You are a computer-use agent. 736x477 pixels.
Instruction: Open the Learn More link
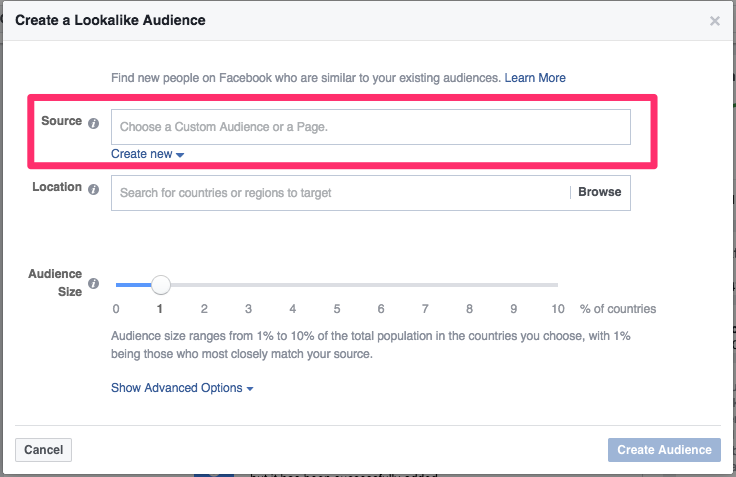pyautogui.click(x=535, y=78)
